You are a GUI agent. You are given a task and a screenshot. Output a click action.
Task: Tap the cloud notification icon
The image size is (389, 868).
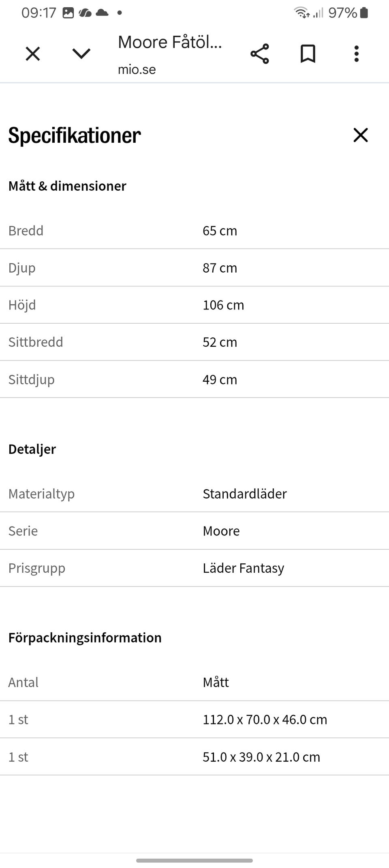point(102,13)
